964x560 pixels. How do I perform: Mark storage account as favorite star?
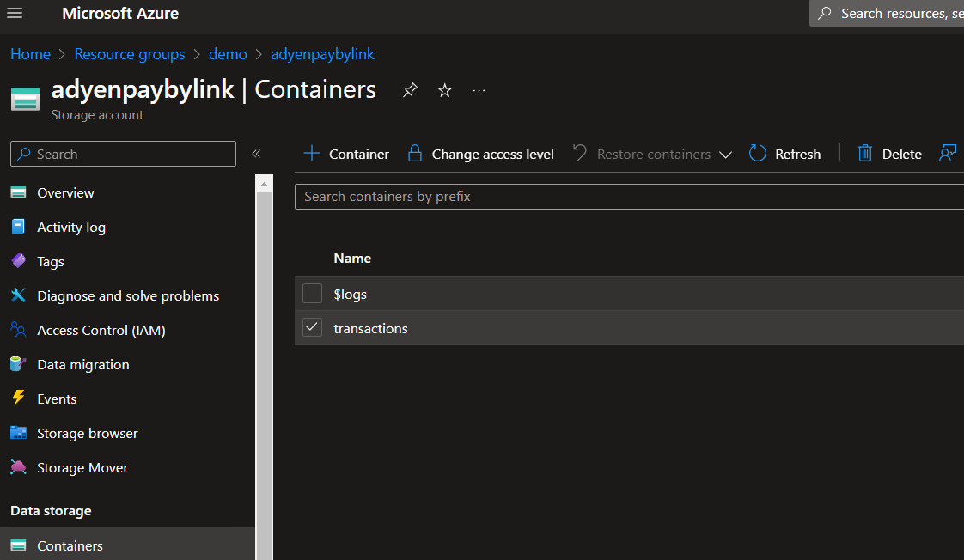point(445,90)
